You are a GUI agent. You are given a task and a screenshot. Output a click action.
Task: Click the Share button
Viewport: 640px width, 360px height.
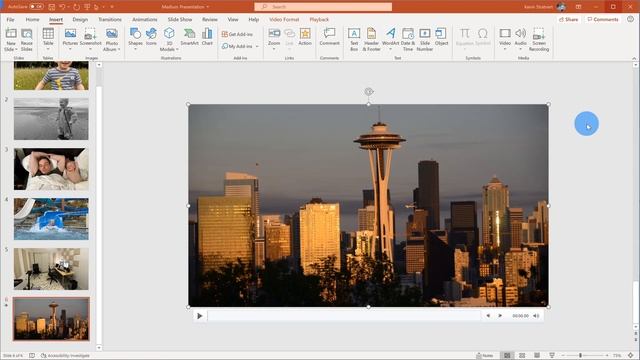[x=568, y=20]
